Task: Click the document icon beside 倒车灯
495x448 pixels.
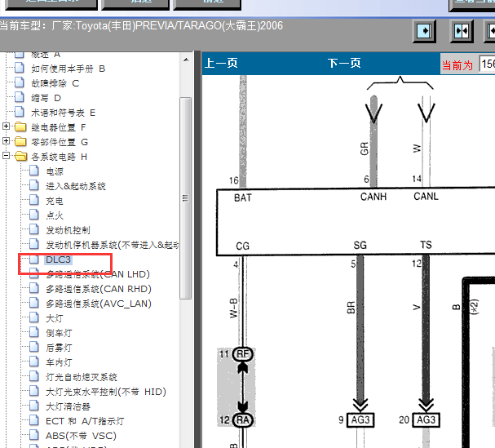Action: (34, 332)
